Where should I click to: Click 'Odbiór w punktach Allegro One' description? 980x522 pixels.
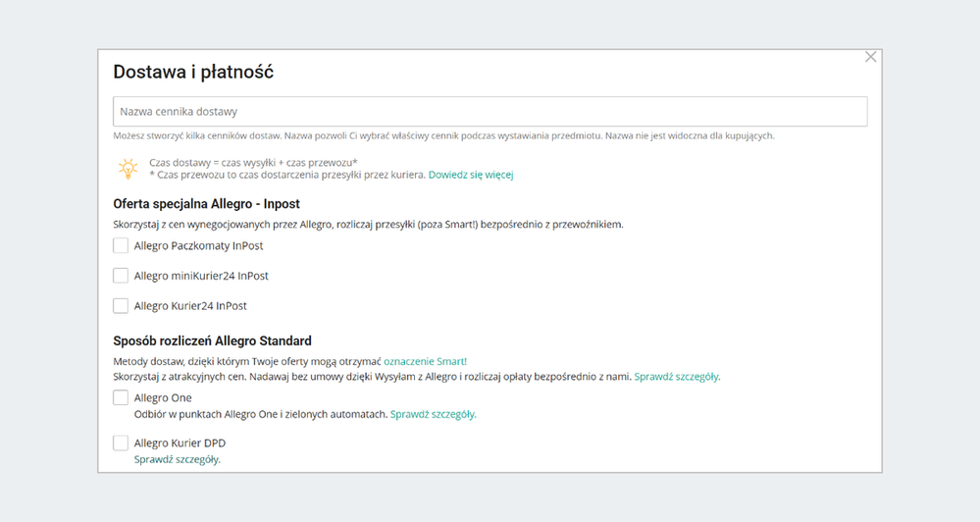coord(261,414)
